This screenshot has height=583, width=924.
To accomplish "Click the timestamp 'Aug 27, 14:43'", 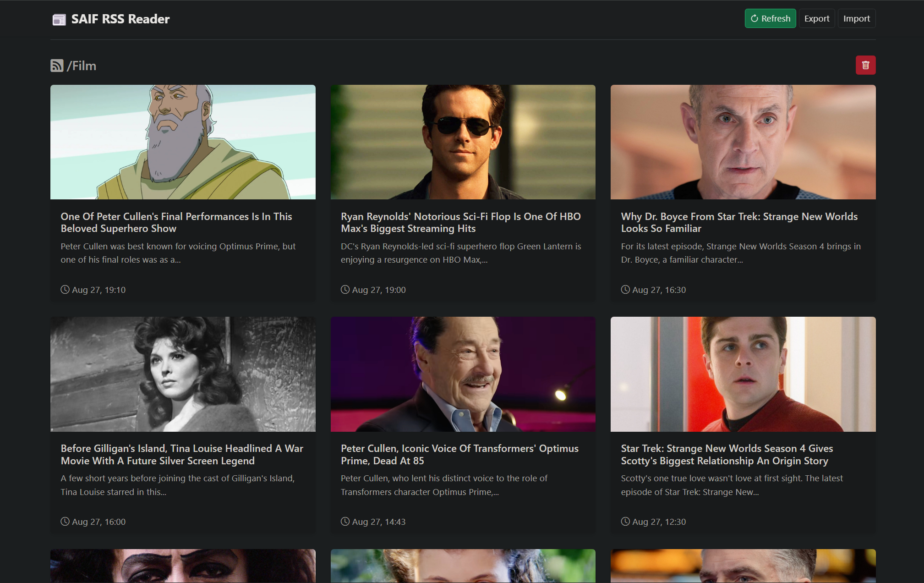I will 379,522.
